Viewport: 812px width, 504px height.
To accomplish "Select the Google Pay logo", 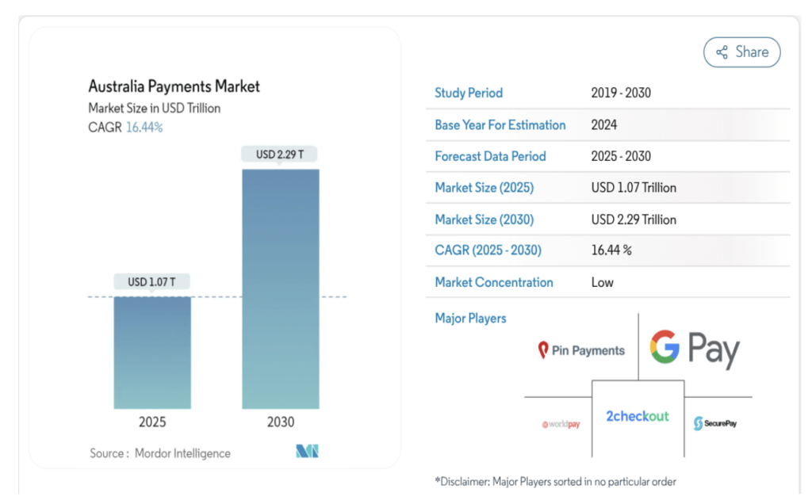I will [x=695, y=346].
